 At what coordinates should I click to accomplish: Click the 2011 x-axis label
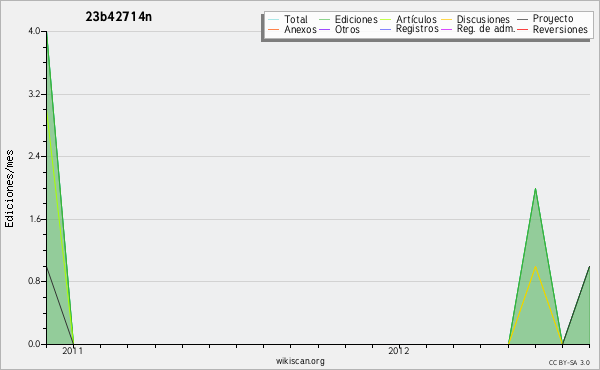pos(73,350)
